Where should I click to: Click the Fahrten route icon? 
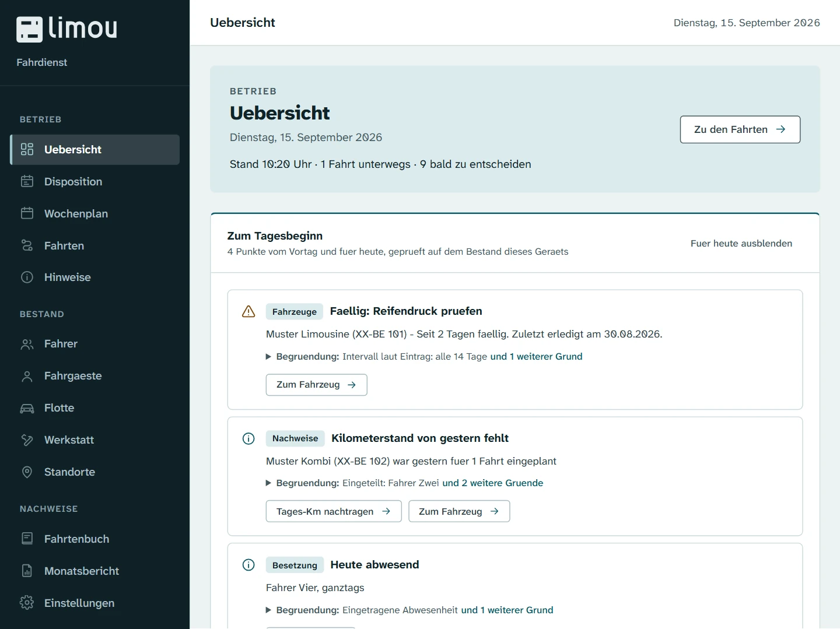tap(27, 245)
